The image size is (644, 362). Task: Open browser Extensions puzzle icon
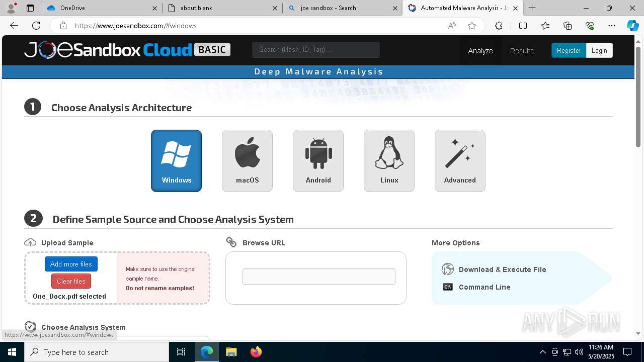(499, 26)
